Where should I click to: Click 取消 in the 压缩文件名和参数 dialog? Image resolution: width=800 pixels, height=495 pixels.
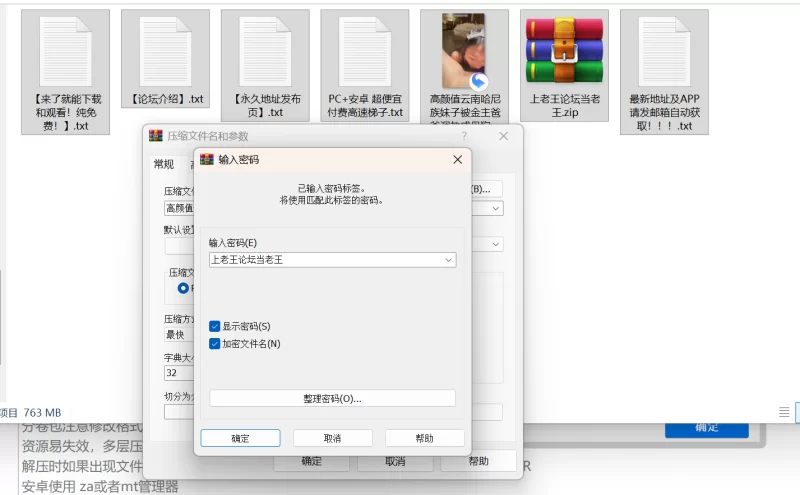pyautogui.click(x=395, y=461)
